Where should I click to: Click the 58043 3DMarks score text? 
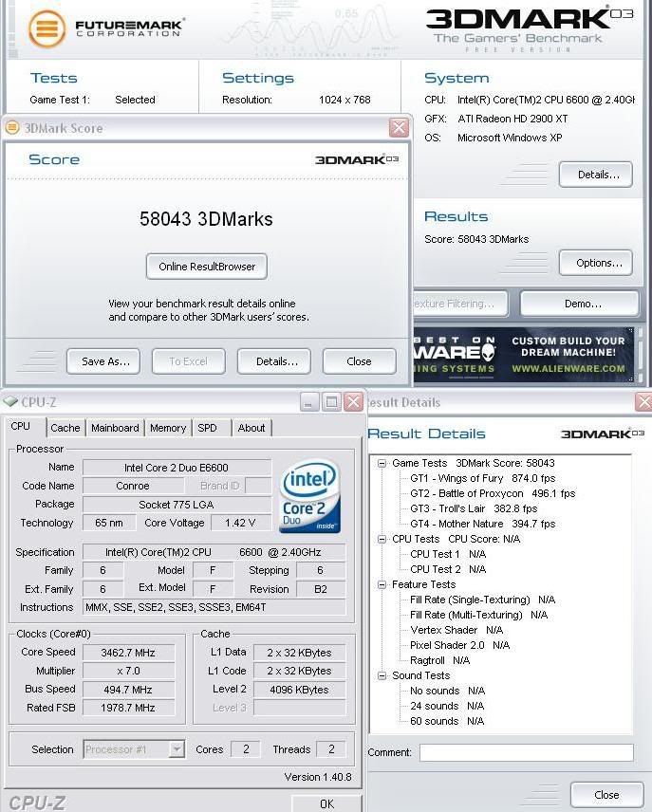tap(206, 219)
